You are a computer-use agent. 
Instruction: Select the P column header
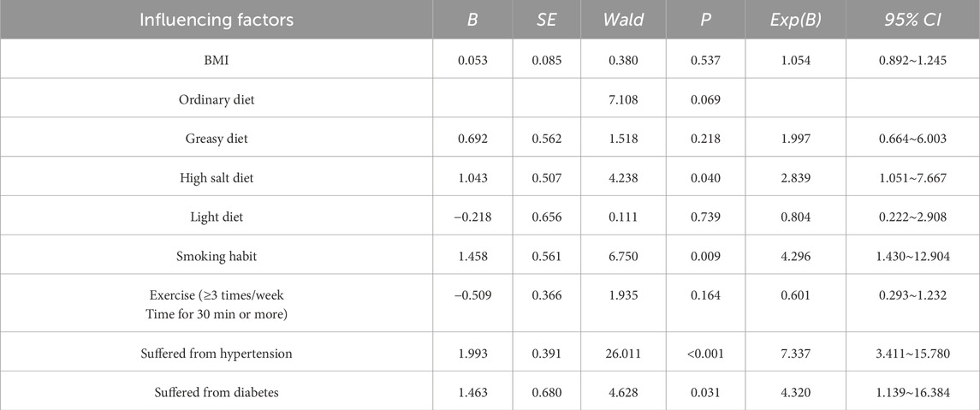pos(705,21)
